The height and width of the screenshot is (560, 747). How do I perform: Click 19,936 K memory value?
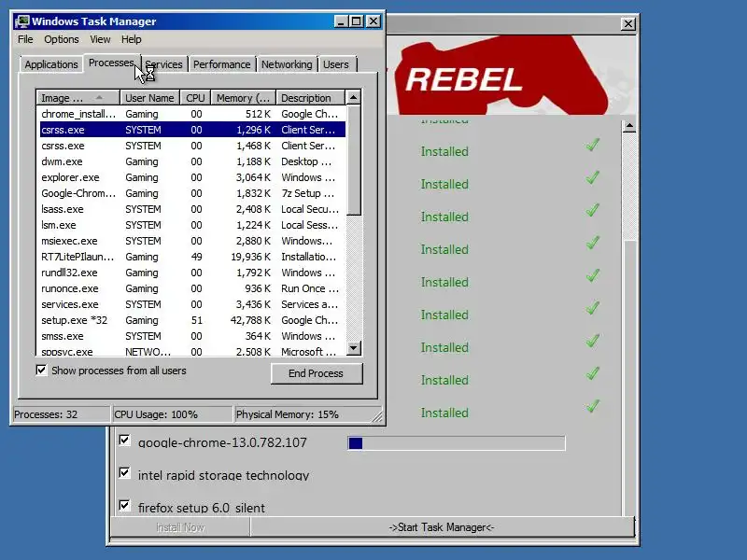[250, 257]
